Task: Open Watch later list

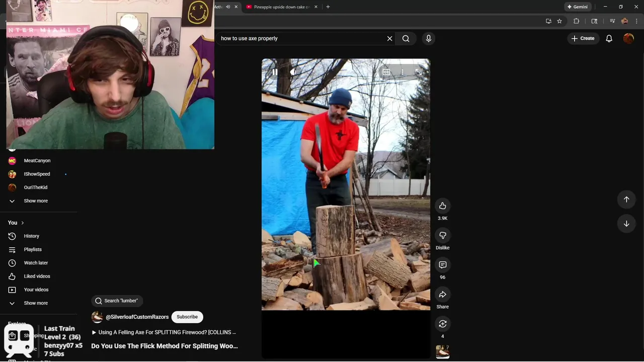Action: click(36, 263)
